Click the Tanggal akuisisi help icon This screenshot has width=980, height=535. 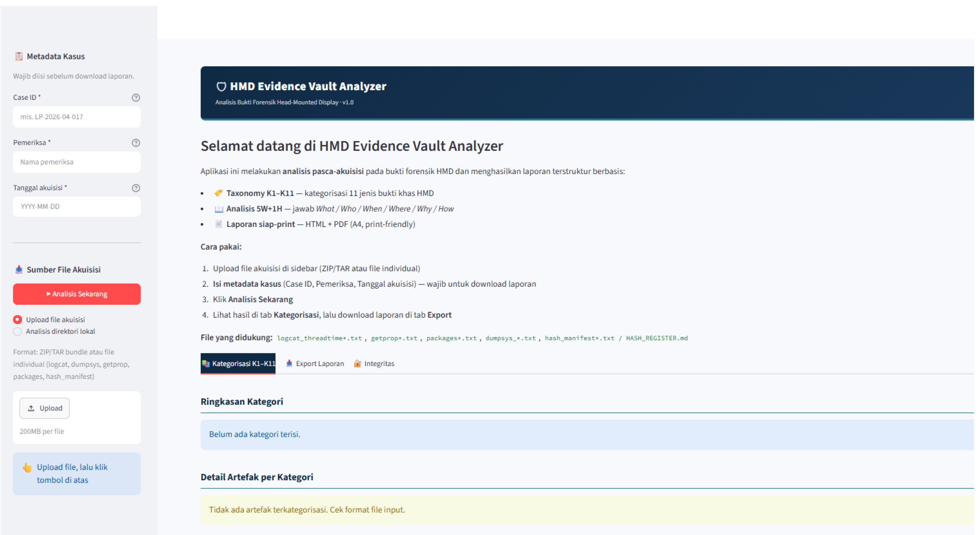pyautogui.click(x=136, y=188)
